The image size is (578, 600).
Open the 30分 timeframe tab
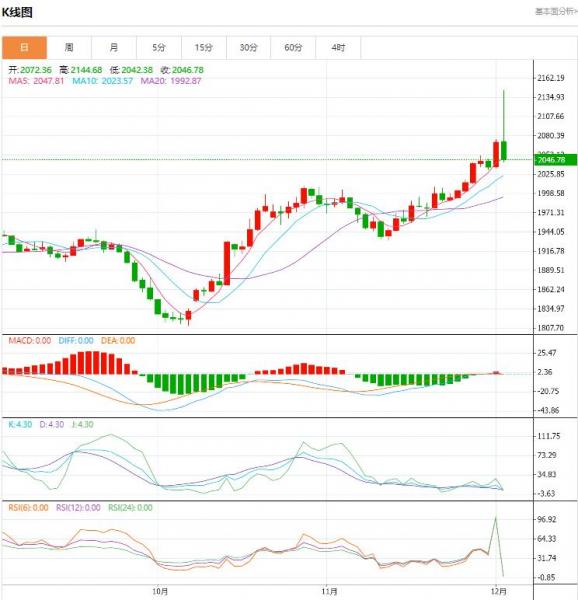point(249,47)
